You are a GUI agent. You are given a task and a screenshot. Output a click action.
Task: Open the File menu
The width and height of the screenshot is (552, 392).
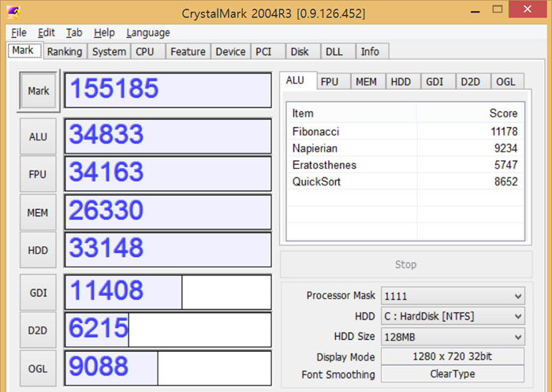[19, 32]
